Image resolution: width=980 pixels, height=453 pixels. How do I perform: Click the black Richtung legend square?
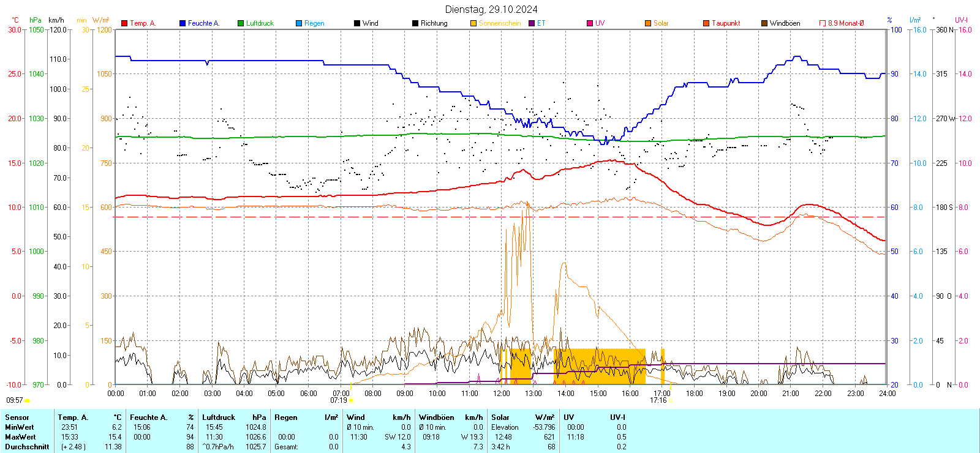(415, 23)
